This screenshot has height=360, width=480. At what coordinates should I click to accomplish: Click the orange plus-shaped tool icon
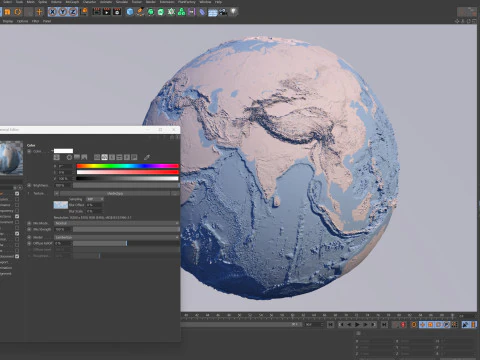point(39,12)
